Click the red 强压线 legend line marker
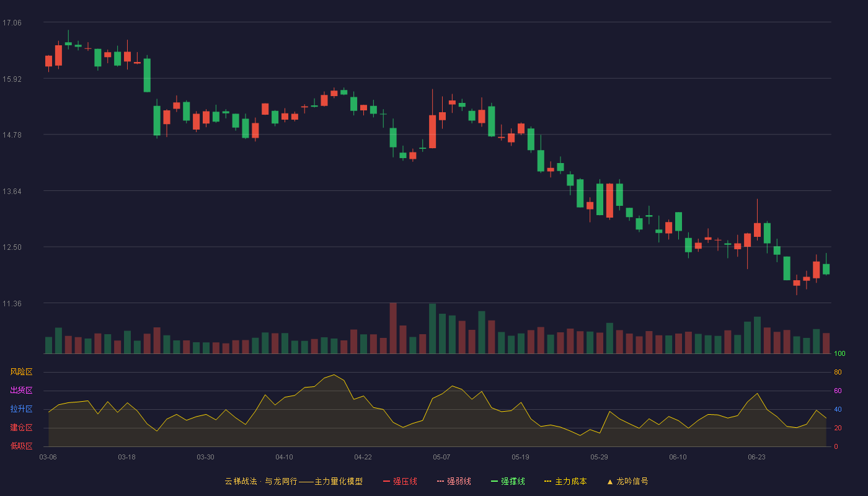This screenshot has height=496, width=868. click(x=386, y=481)
